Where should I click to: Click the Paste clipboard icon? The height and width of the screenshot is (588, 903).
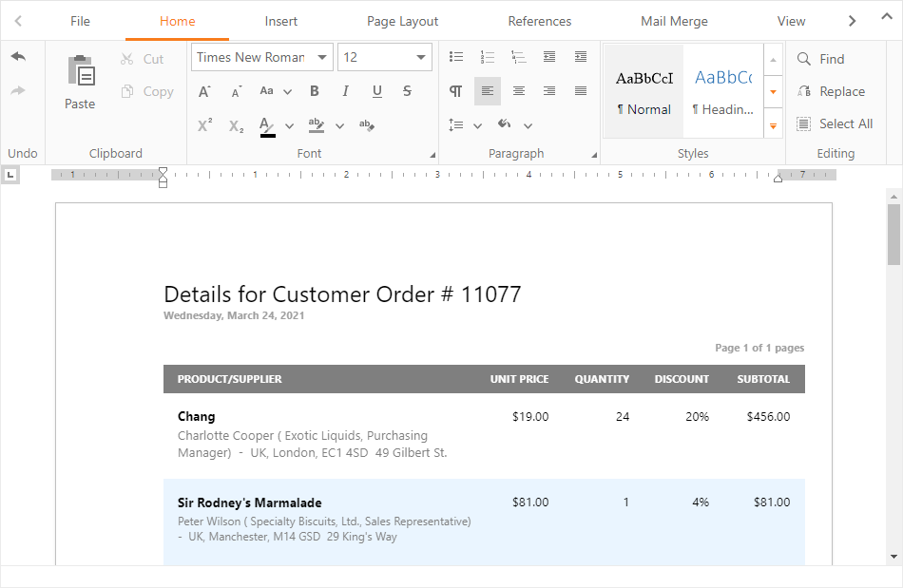[x=80, y=73]
